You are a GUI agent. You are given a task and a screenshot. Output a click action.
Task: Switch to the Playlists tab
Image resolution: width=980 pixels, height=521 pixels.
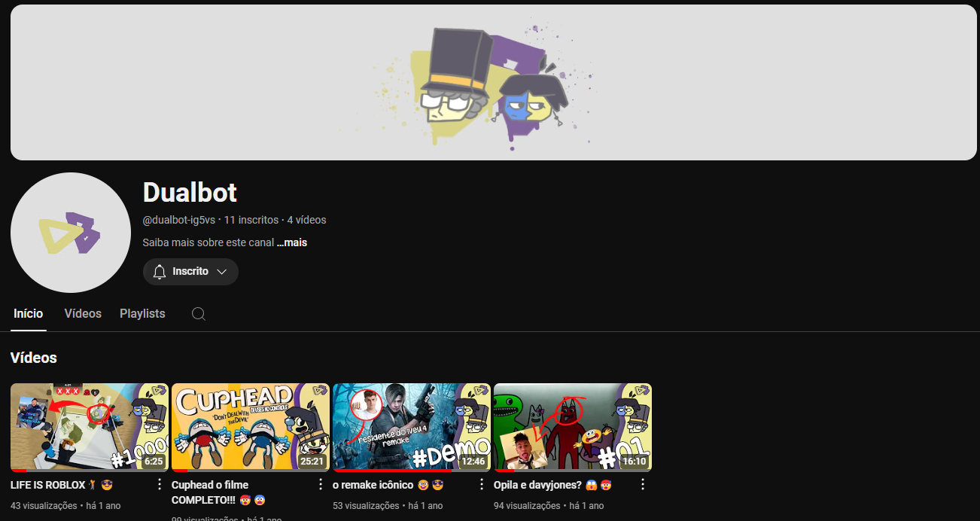(x=142, y=313)
